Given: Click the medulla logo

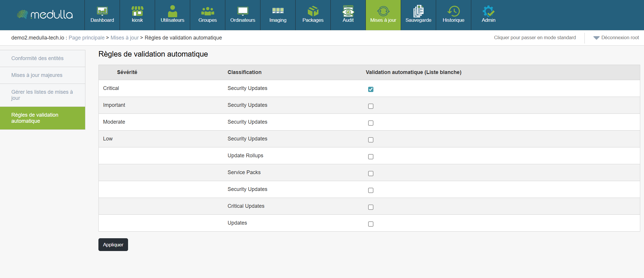Looking at the screenshot, I should [45, 15].
